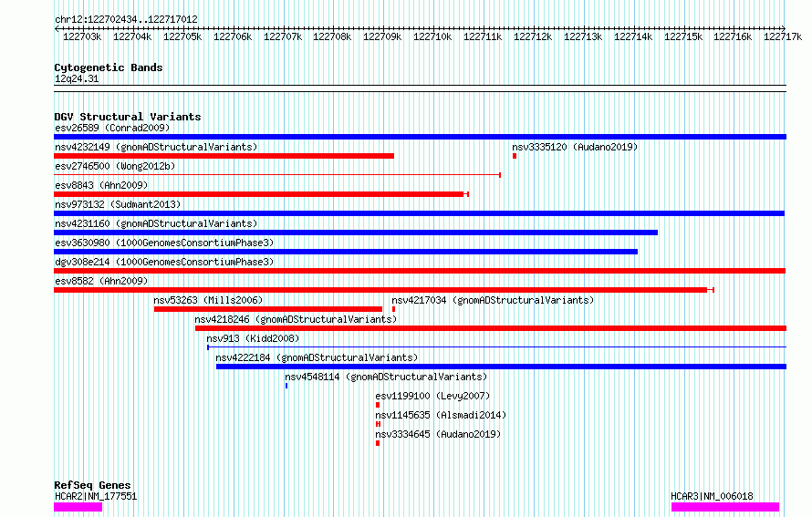Click the DGV Structural Variants track title
The height and width of the screenshot is (517, 812).
tap(128, 117)
